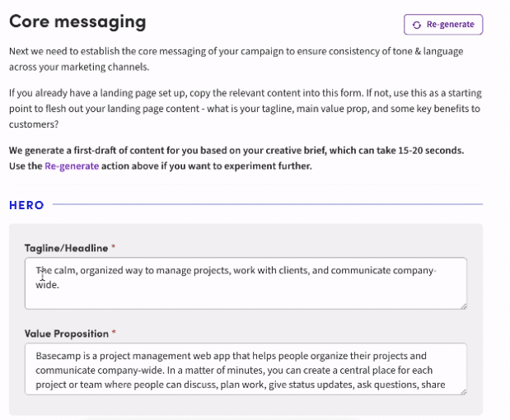Viewport: 510px width, 420px height.
Task: Click the Core messaging page title
Action: (77, 22)
